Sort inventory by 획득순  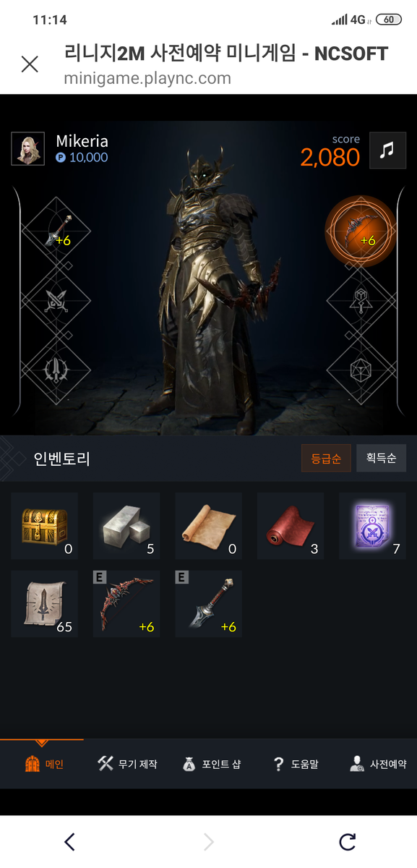click(x=381, y=459)
